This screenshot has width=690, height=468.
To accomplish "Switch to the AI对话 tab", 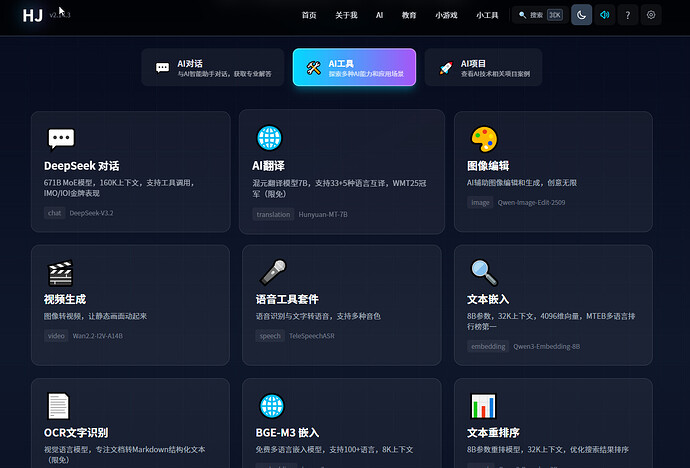I will click(212, 67).
